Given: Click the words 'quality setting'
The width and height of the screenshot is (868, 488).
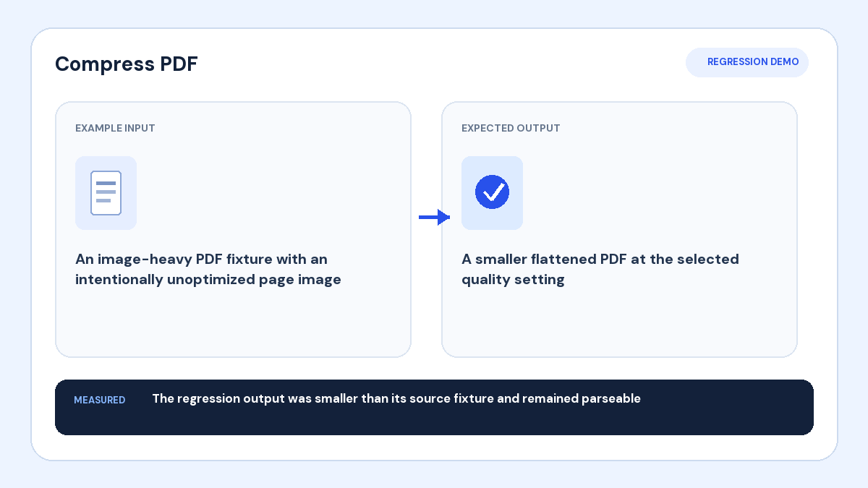Looking at the screenshot, I should tap(513, 279).
